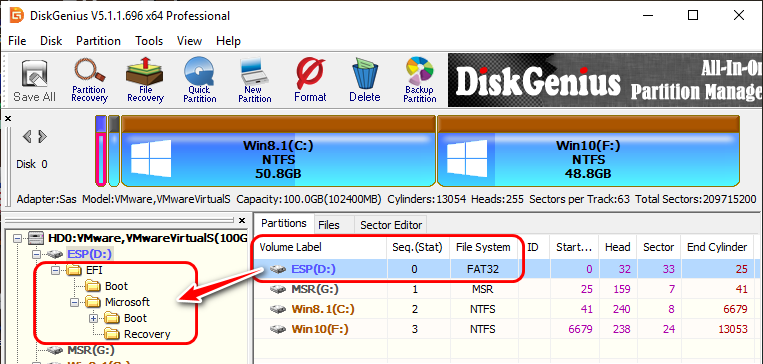Switch to the Files tab
This screenshot has height=364, width=763.
pyautogui.click(x=329, y=225)
